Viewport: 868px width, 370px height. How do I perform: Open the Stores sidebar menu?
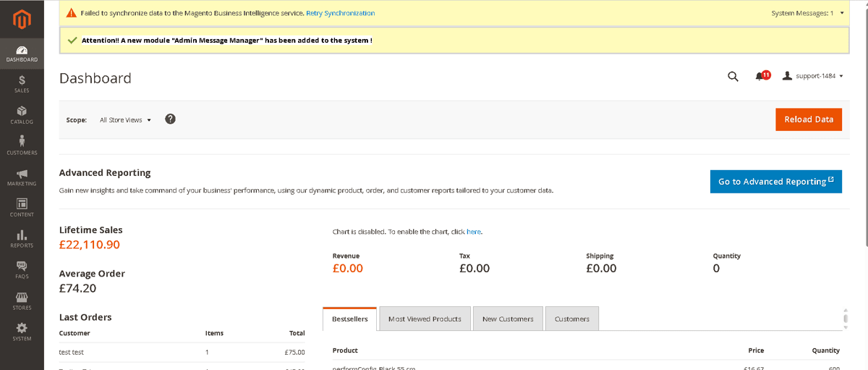coord(22,301)
